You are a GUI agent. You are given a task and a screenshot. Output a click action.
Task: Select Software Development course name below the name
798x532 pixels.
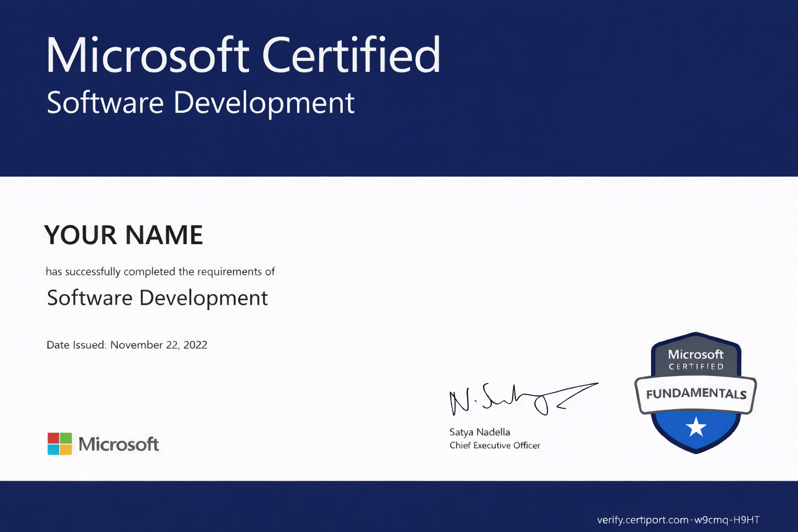pos(157,298)
